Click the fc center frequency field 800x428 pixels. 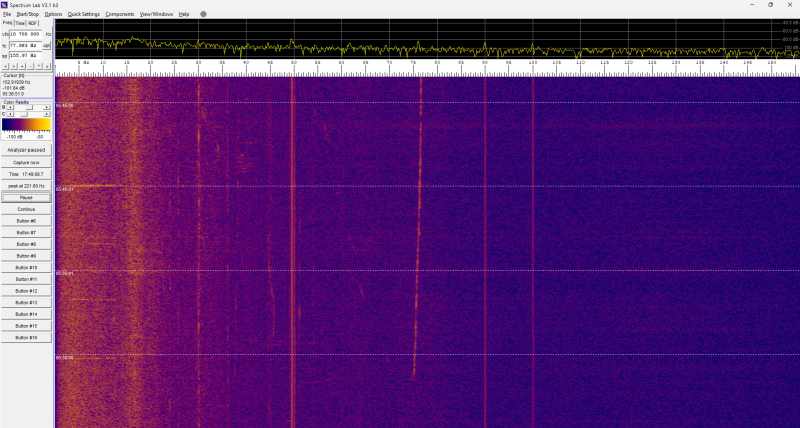[x=25, y=45]
